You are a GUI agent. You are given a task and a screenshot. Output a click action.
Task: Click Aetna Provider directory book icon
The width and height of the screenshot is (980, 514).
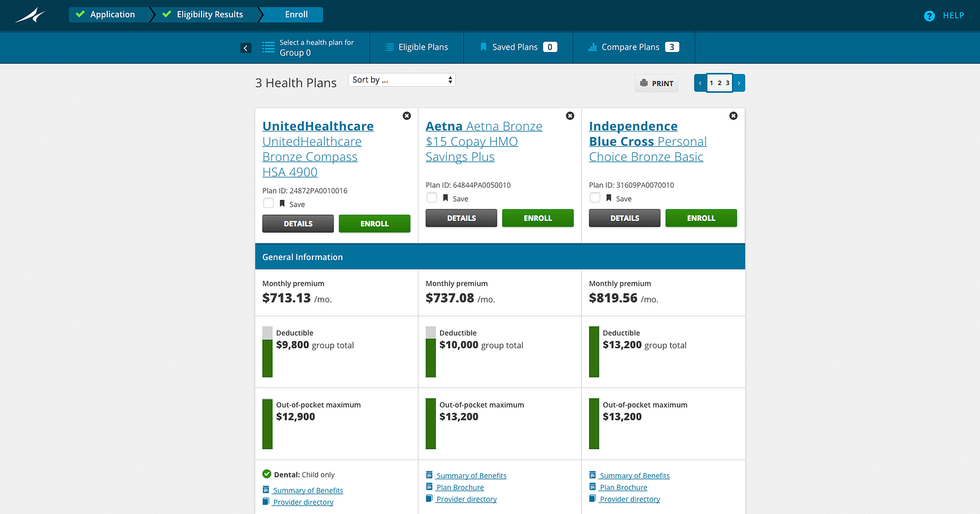coord(429,499)
